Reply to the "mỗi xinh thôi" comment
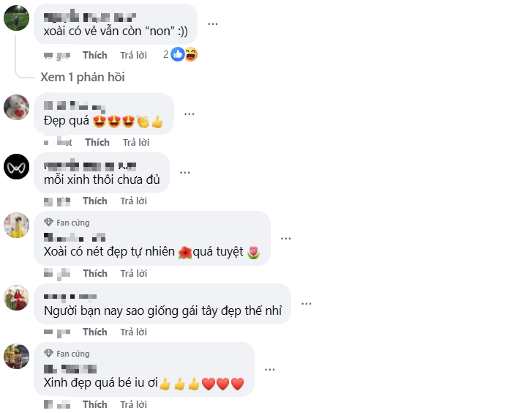532x413 pixels. [133, 201]
